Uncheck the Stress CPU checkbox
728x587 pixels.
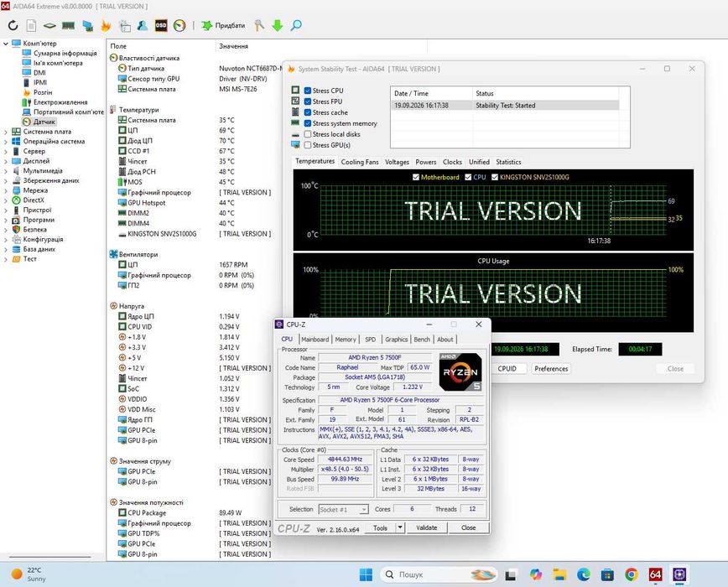point(307,91)
